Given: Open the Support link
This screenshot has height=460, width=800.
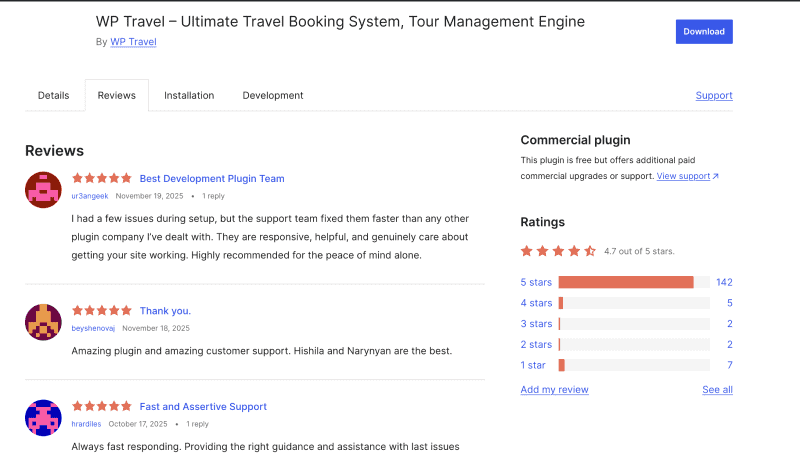Looking at the screenshot, I should [x=714, y=95].
